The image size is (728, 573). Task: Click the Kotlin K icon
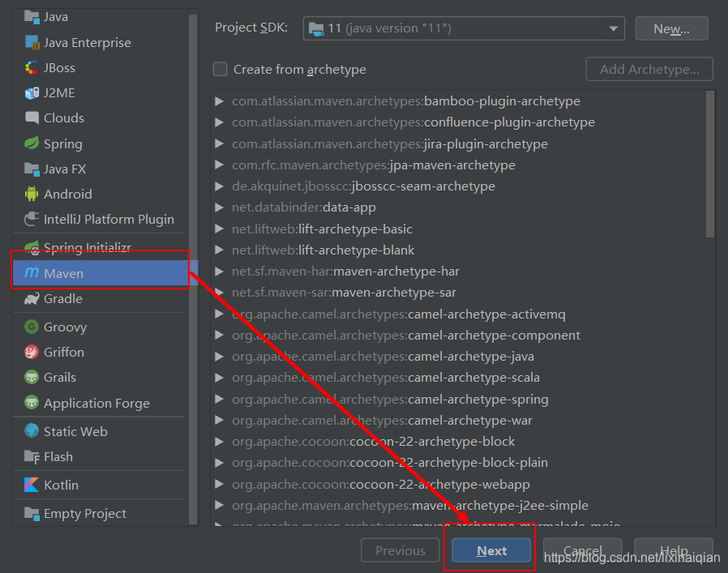(32, 485)
